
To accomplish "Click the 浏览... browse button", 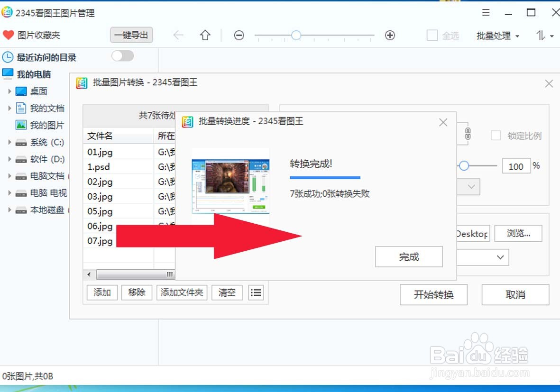I will pos(518,234).
